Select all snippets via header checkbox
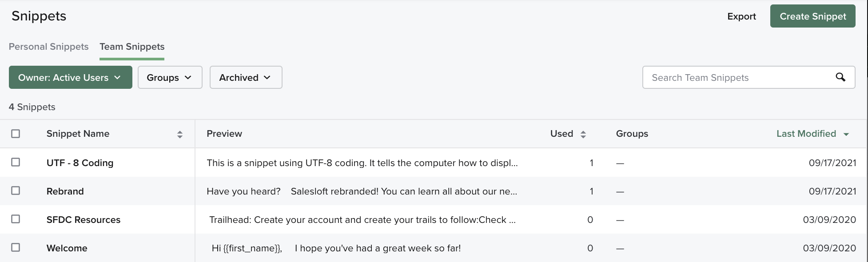 click(16, 133)
